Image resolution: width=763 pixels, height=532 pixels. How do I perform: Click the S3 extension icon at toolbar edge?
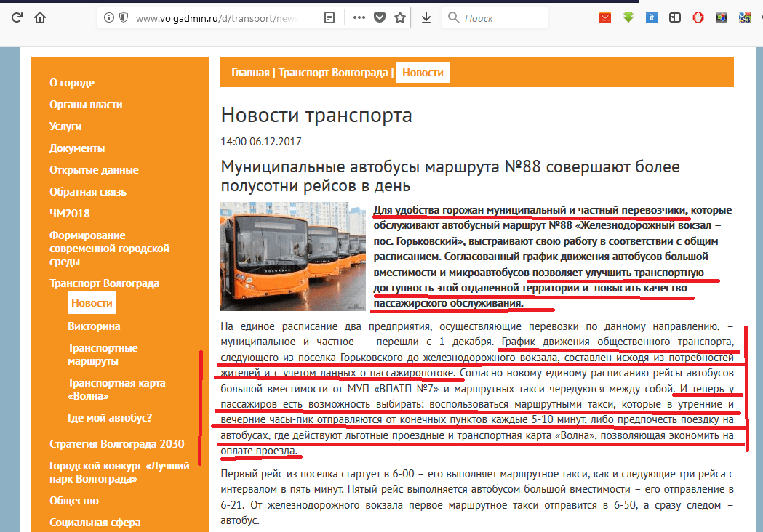pos(745,18)
